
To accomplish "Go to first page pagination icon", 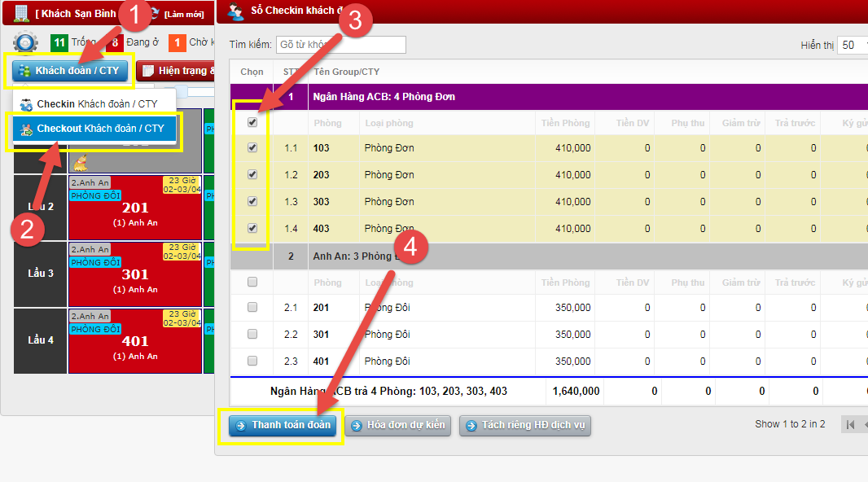I will 848,424.
